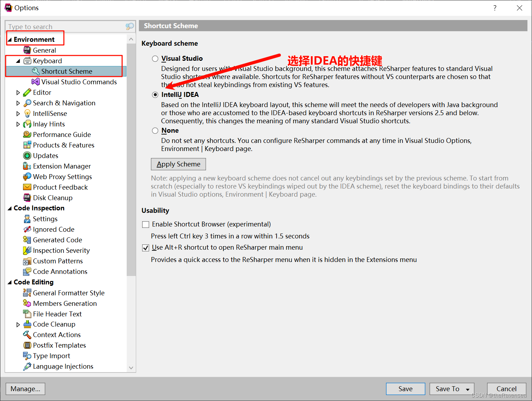Image resolution: width=532 pixels, height=401 pixels.
Task: Select the None keyboard scheme option
Action: pyautogui.click(x=155, y=131)
